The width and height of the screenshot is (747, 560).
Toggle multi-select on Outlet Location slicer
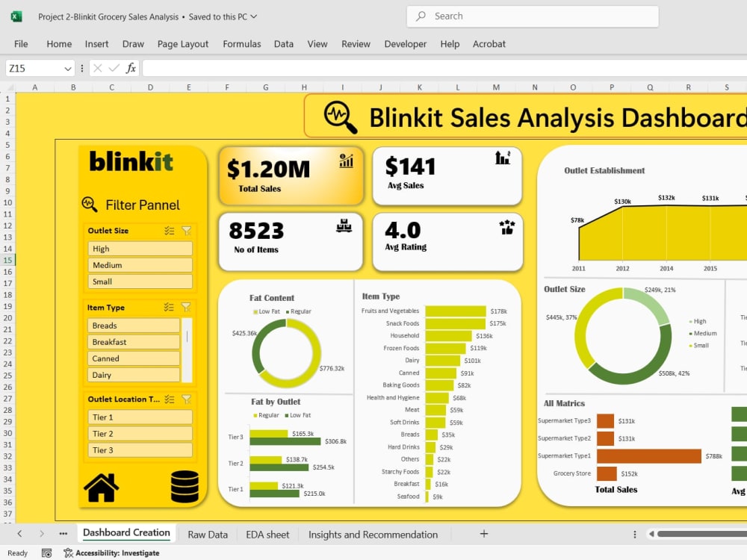(x=169, y=399)
